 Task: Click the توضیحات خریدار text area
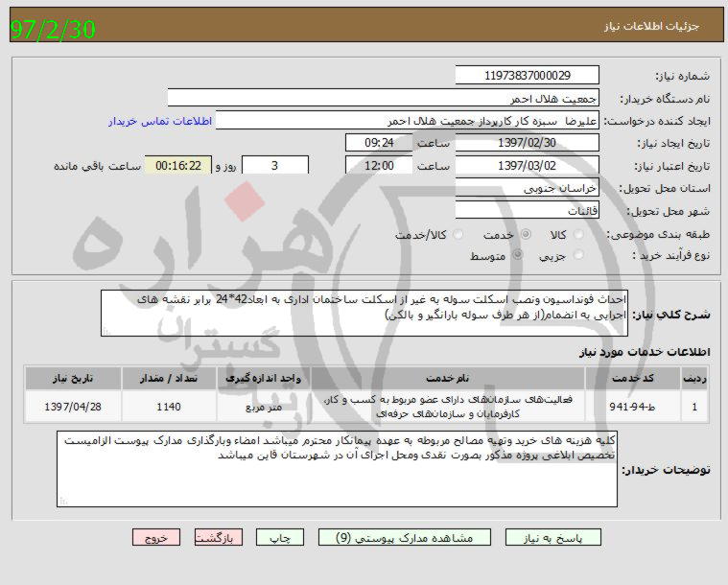[x=337, y=469]
